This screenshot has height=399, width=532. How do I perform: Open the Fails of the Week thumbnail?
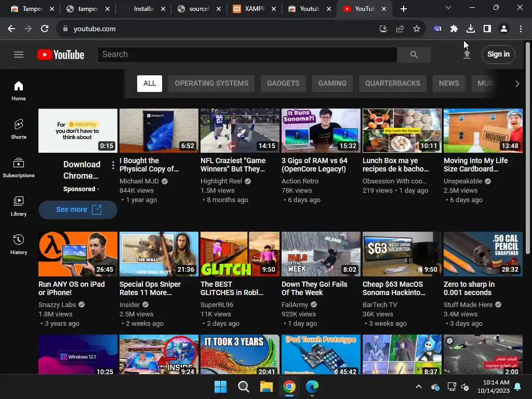pos(321,254)
